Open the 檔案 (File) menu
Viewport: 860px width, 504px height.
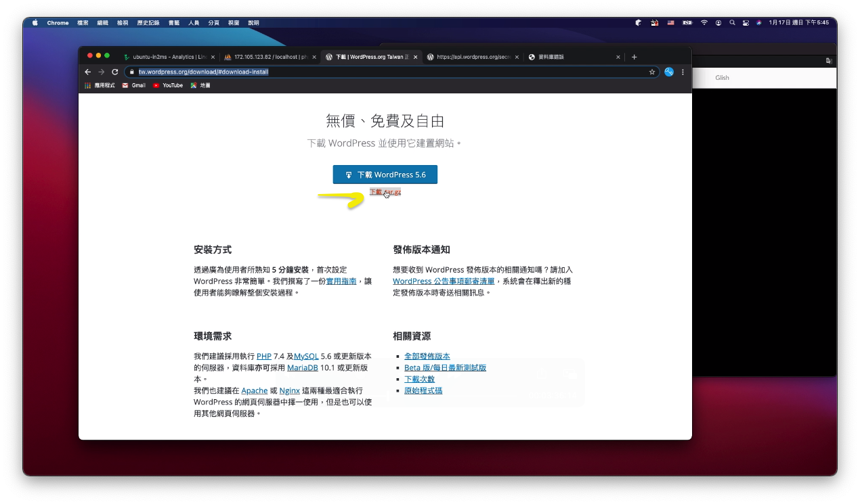pyautogui.click(x=83, y=22)
